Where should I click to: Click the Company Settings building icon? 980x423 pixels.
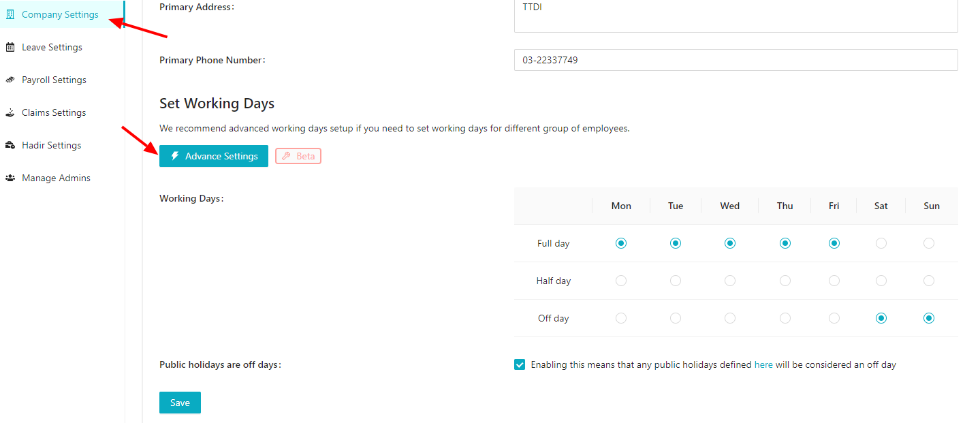pyautogui.click(x=10, y=14)
